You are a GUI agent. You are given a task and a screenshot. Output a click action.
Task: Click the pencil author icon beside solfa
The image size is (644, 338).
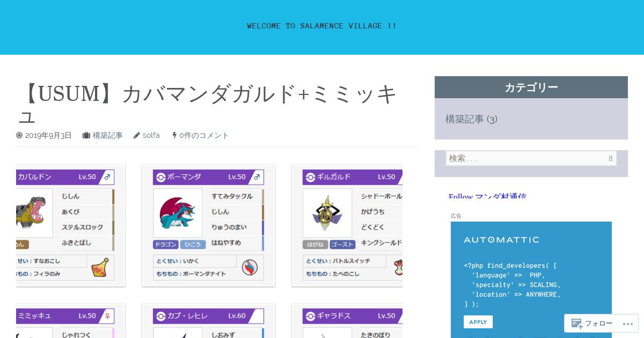[137, 136]
